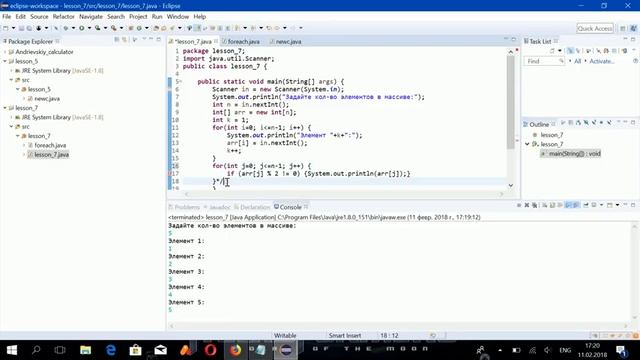Click Pin Console icon
Image resolution: width=640 pixels, height=360 pixels.
pos(585,205)
